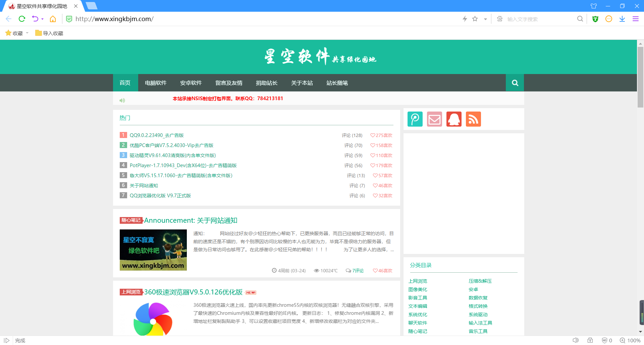Click the page vertical scrollbar thumb
Image resolution: width=644 pixels, height=345 pixels.
tap(640, 77)
